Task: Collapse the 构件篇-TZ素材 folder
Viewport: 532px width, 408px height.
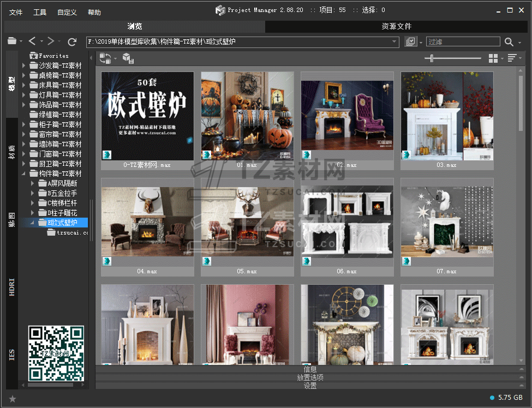Action: coord(24,173)
